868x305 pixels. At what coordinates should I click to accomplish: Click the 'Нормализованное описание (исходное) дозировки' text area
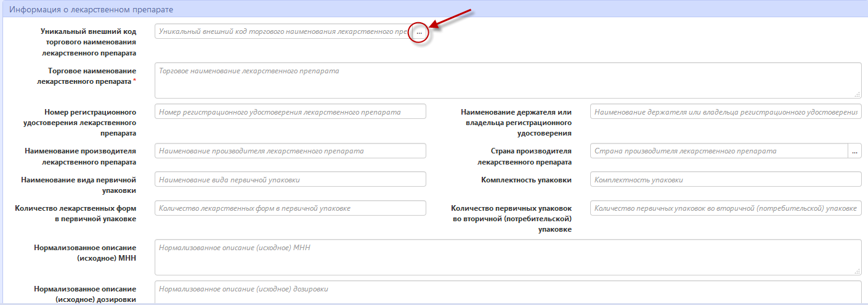507,292
